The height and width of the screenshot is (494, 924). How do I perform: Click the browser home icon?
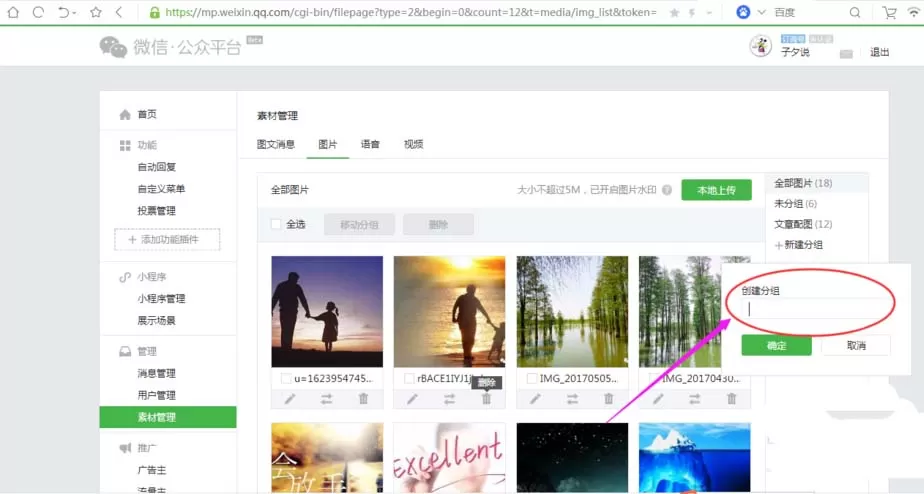click(13, 12)
